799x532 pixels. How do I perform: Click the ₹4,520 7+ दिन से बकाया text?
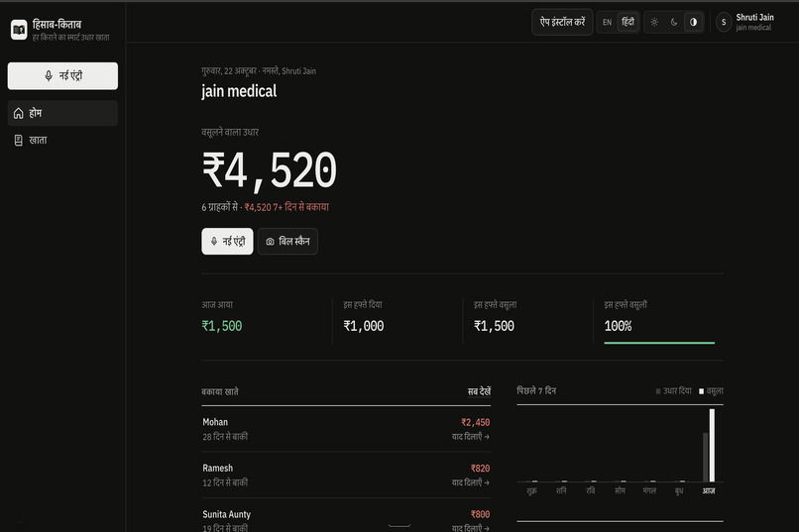[286, 207]
